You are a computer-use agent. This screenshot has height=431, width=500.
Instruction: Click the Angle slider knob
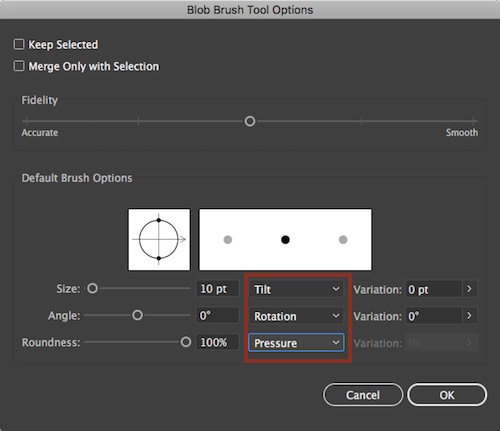point(137,315)
